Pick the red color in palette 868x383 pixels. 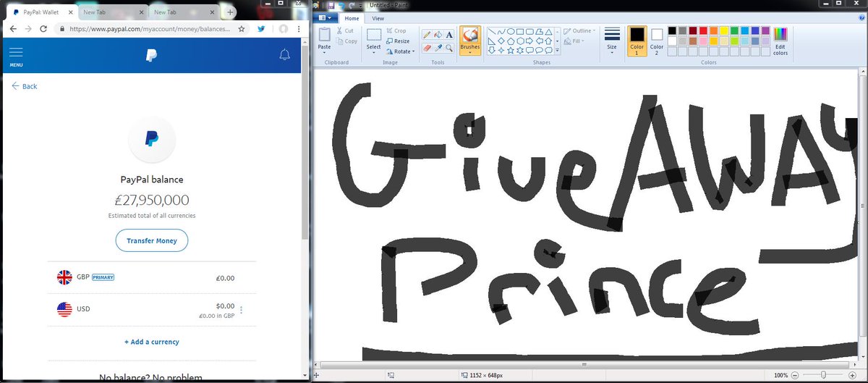(704, 31)
